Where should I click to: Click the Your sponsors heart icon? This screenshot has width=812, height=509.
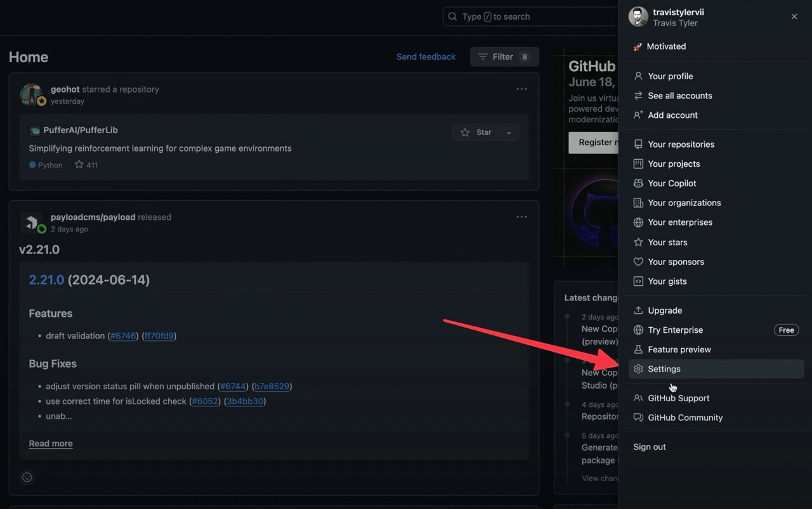click(x=638, y=262)
